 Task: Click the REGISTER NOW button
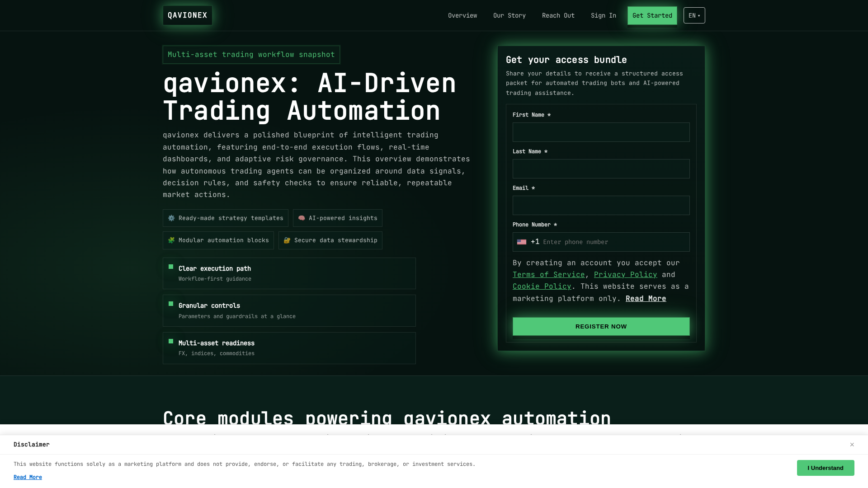[601, 326]
